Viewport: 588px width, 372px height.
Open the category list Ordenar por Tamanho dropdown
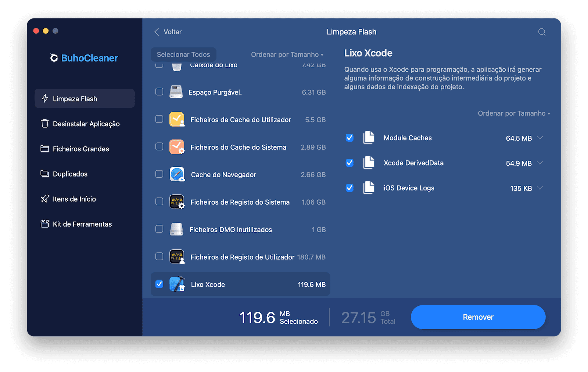[x=287, y=54]
